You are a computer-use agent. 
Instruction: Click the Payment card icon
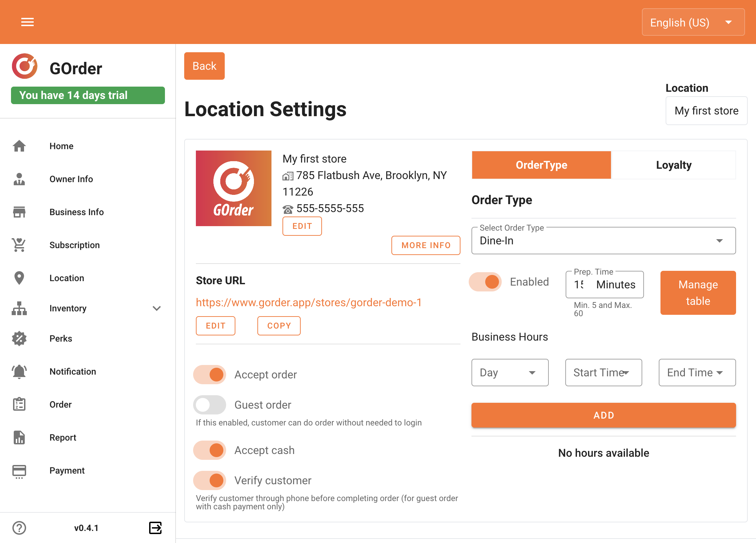click(19, 471)
